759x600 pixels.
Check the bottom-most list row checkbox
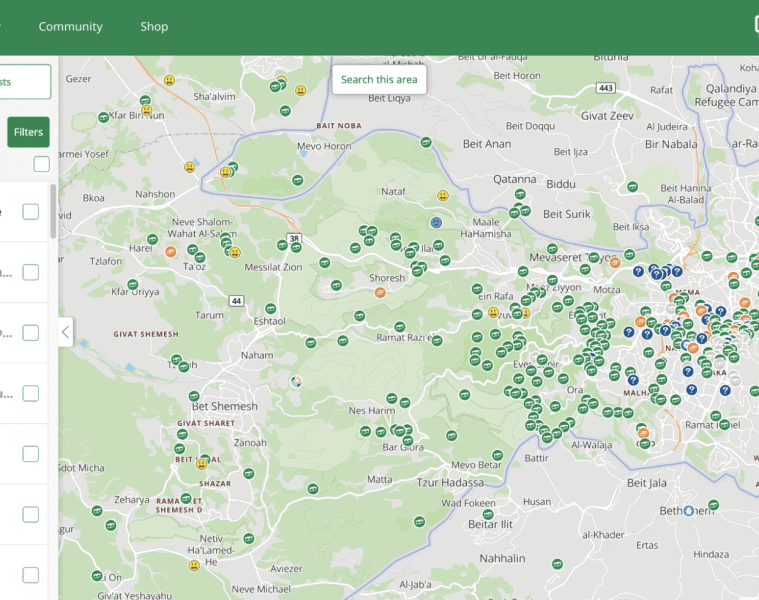(x=31, y=575)
